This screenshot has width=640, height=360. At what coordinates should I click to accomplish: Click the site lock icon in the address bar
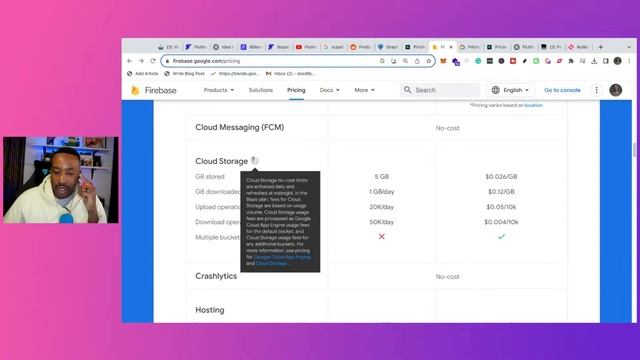[x=167, y=61]
